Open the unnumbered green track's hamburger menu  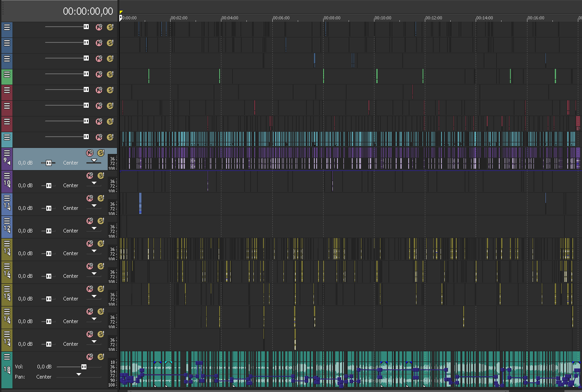pos(7,74)
